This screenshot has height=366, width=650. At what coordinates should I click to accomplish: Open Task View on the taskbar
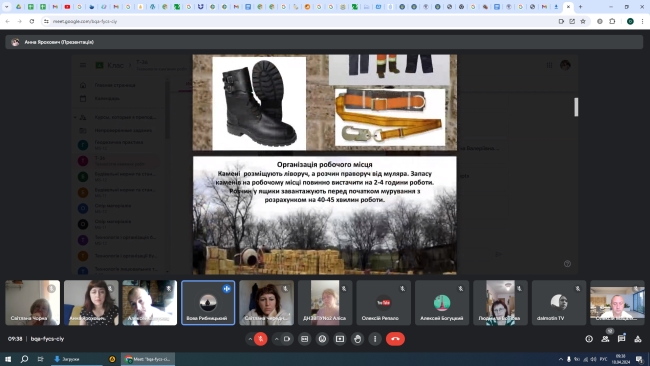(x=40, y=359)
